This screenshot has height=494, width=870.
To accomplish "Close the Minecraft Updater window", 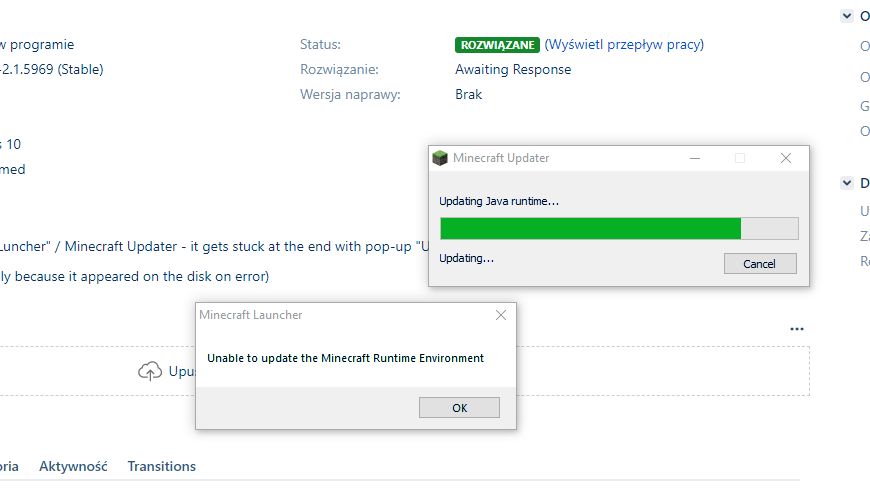I will (x=786, y=158).
